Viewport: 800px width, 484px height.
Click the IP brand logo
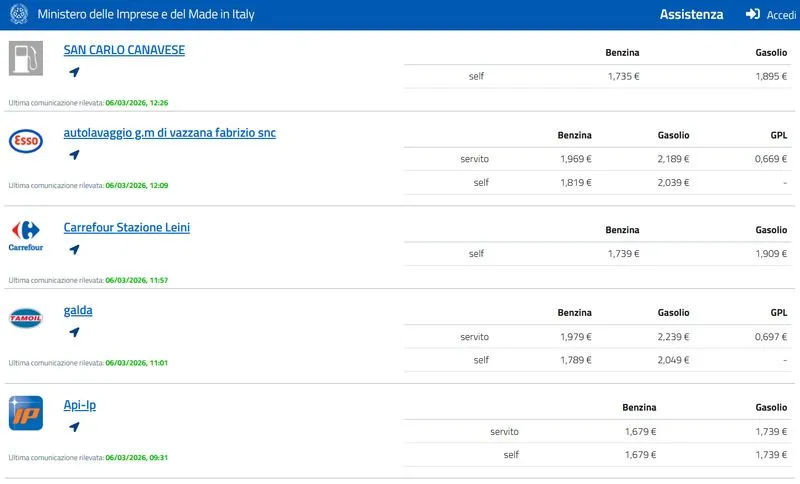25,413
